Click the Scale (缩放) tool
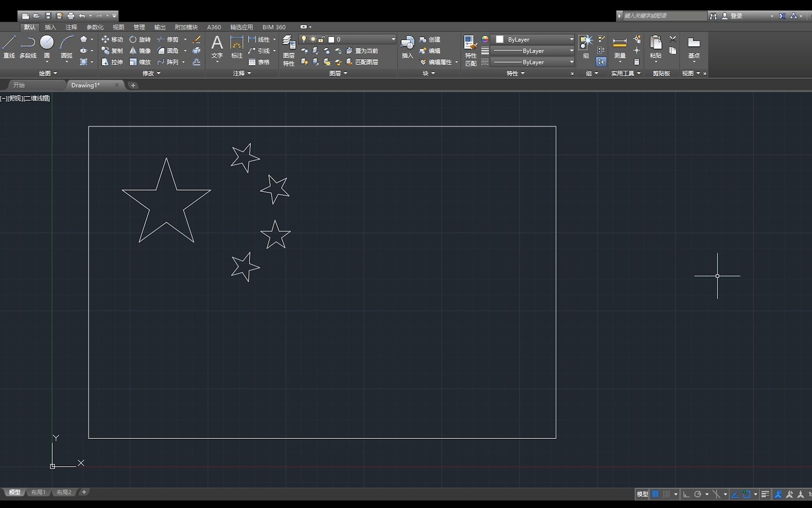Viewport: 812px width, 508px height. coord(140,62)
